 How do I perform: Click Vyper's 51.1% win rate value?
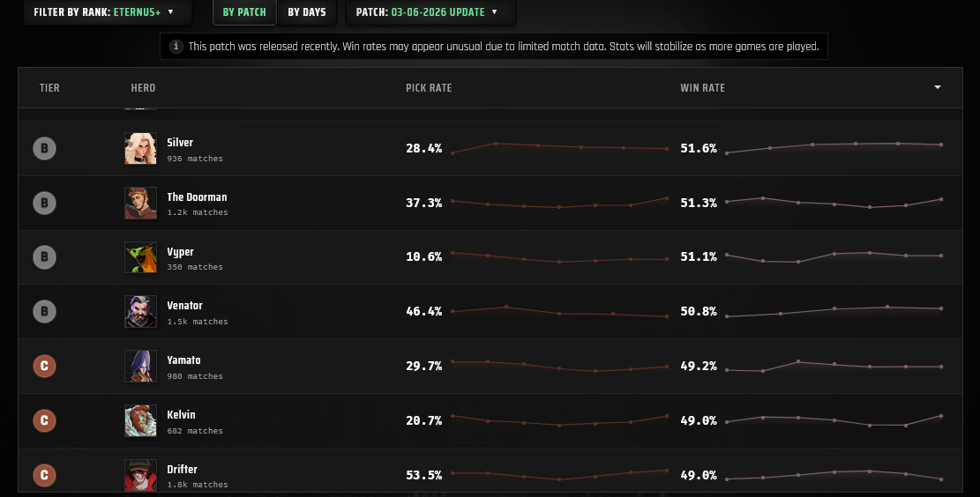click(x=699, y=256)
